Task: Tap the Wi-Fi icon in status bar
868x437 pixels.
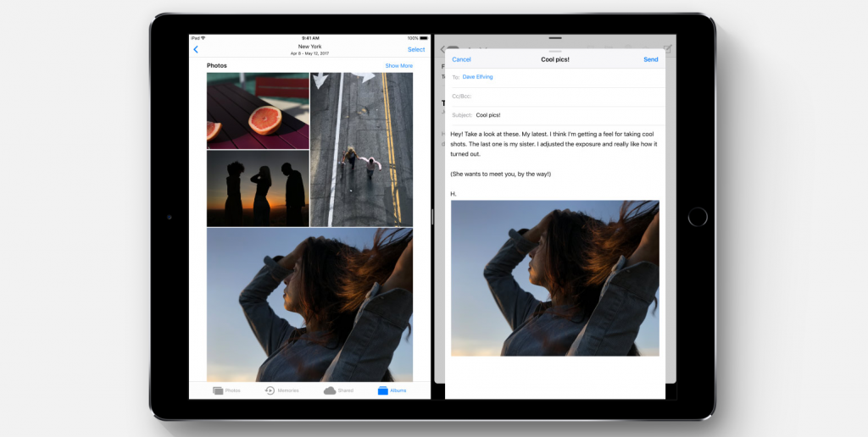Action: click(x=203, y=38)
